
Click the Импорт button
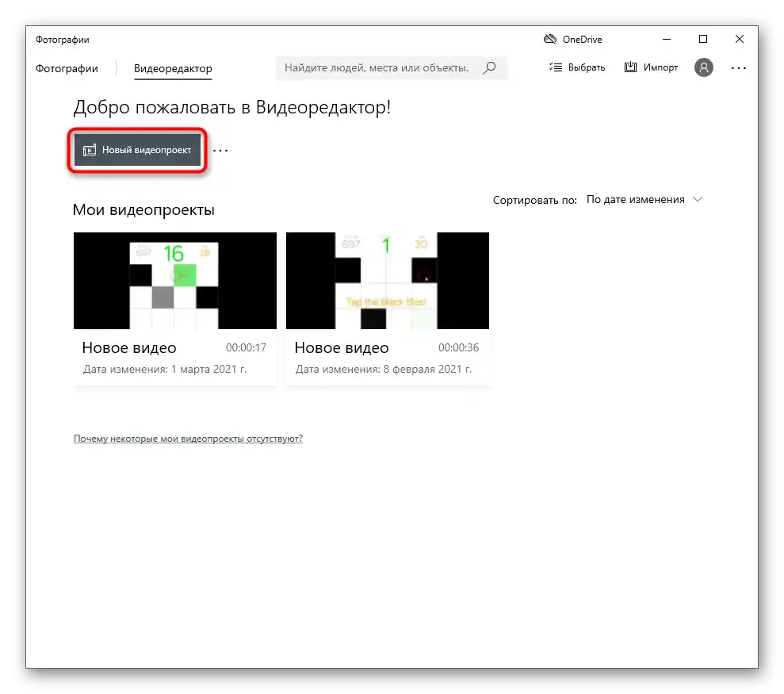click(x=651, y=67)
